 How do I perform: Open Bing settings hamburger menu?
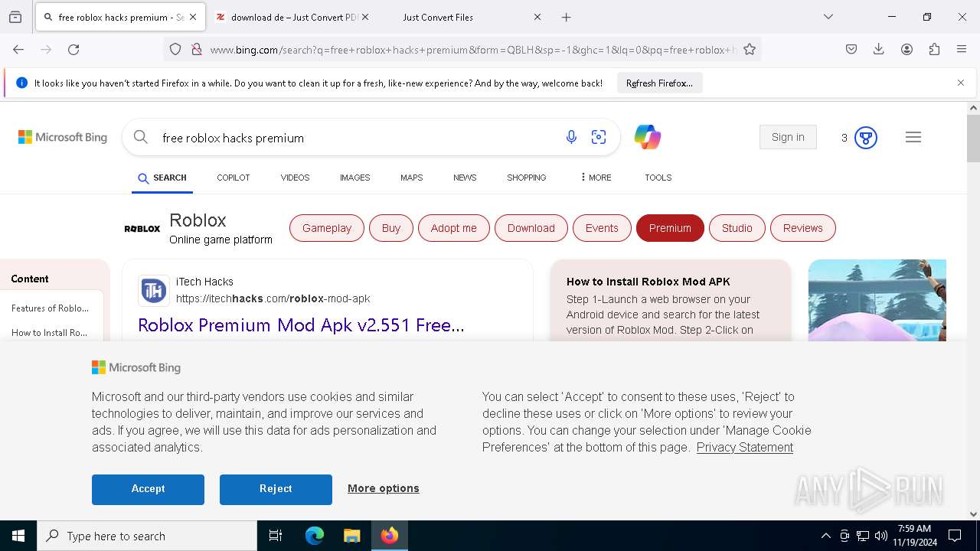pyautogui.click(x=913, y=137)
